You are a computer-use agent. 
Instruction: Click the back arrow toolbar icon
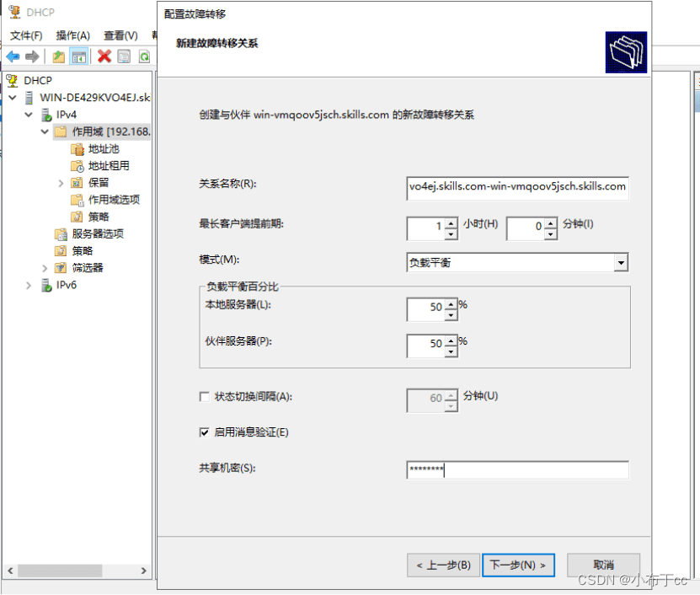tap(13, 56)
